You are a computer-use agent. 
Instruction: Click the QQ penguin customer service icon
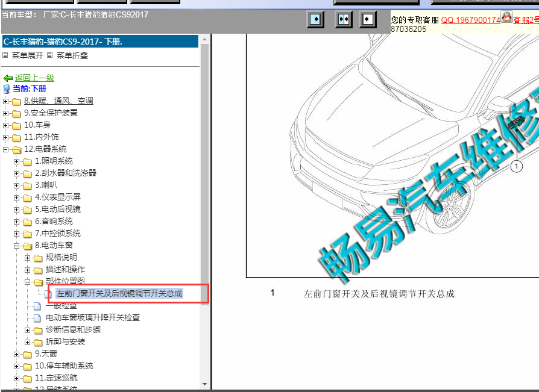click(506, 18)
